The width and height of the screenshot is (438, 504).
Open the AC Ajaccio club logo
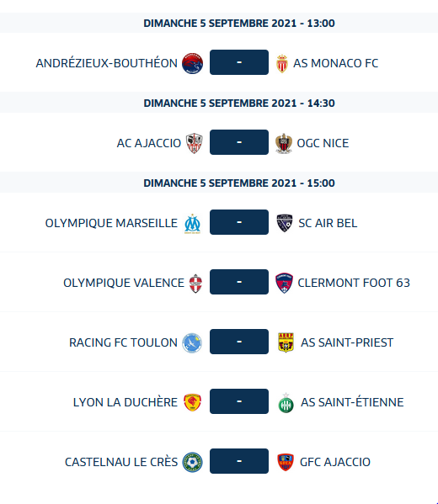point(194,143)
